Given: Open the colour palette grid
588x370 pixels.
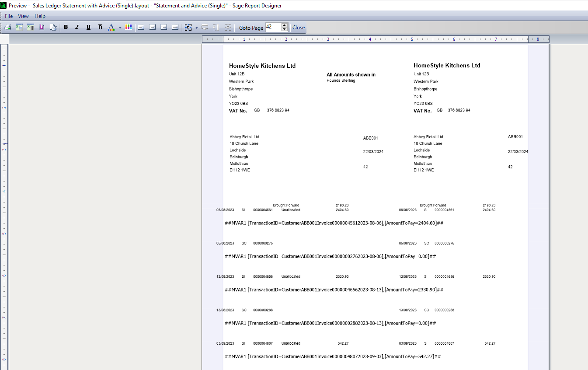Looking at the screenshot, I should 128,27.
